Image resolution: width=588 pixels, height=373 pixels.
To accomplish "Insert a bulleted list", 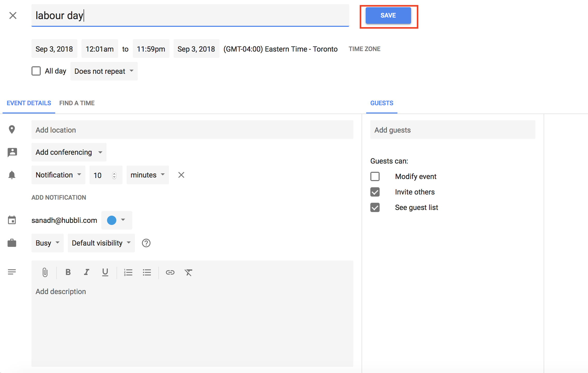I will coord(147,272).
